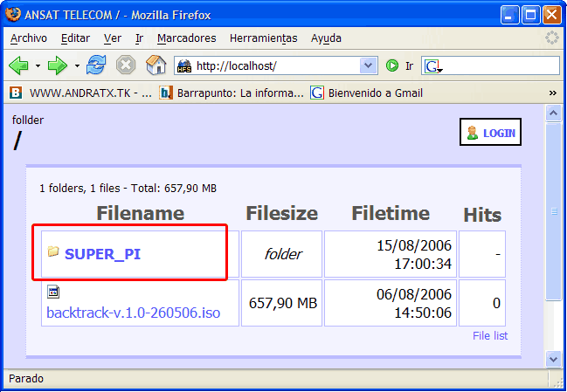Show more bookmarks with toolbar chevron
This screenshot has width=567, height=392.
pyautogui.click(x=552, y=93)
